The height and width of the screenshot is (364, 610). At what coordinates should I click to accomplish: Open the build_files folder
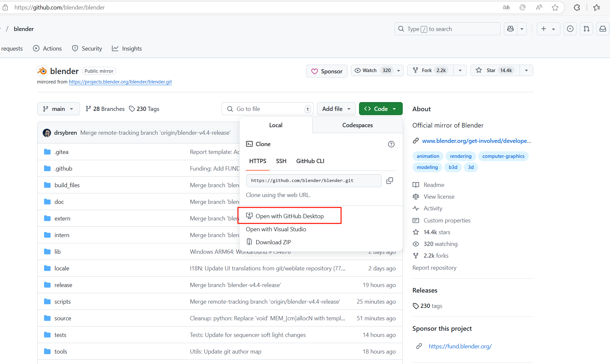[67, 185]
